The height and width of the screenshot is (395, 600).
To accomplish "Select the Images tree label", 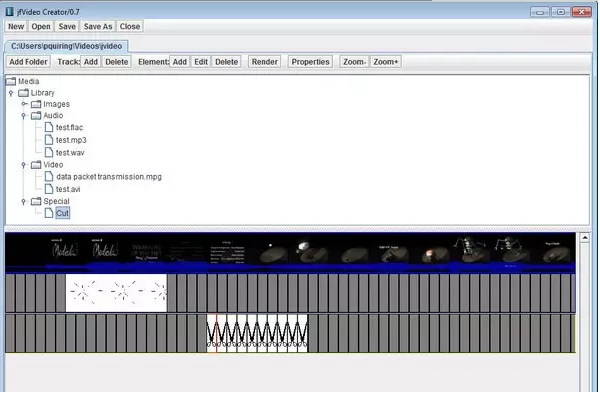I will [x=57, y=104].
